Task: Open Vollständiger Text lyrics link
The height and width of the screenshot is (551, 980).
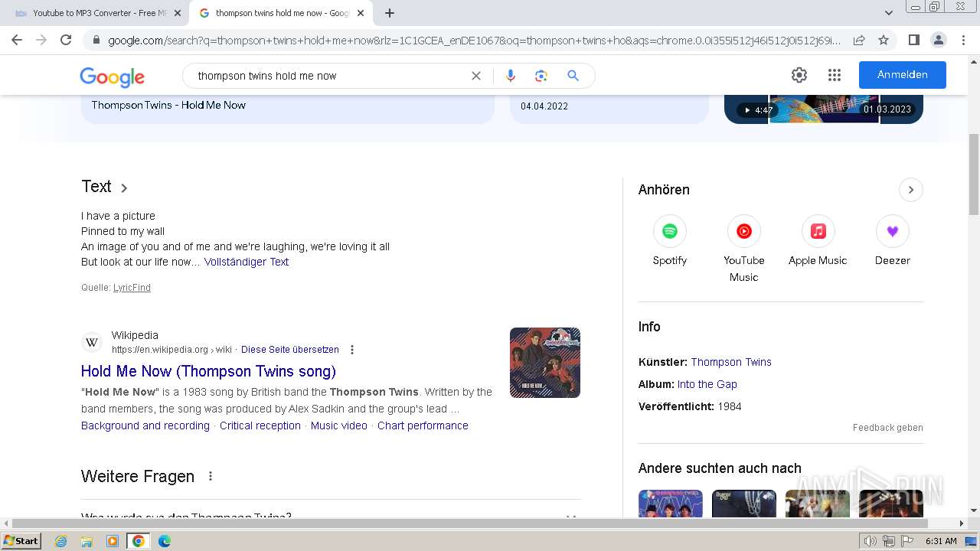Action: (x=247, y=262)
